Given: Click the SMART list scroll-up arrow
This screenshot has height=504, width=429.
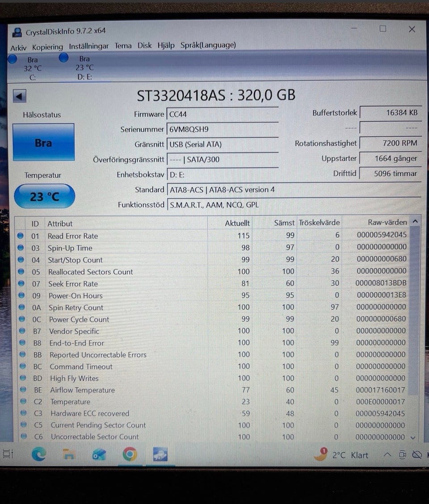Looking at the screenshot, I should [415, 221].
